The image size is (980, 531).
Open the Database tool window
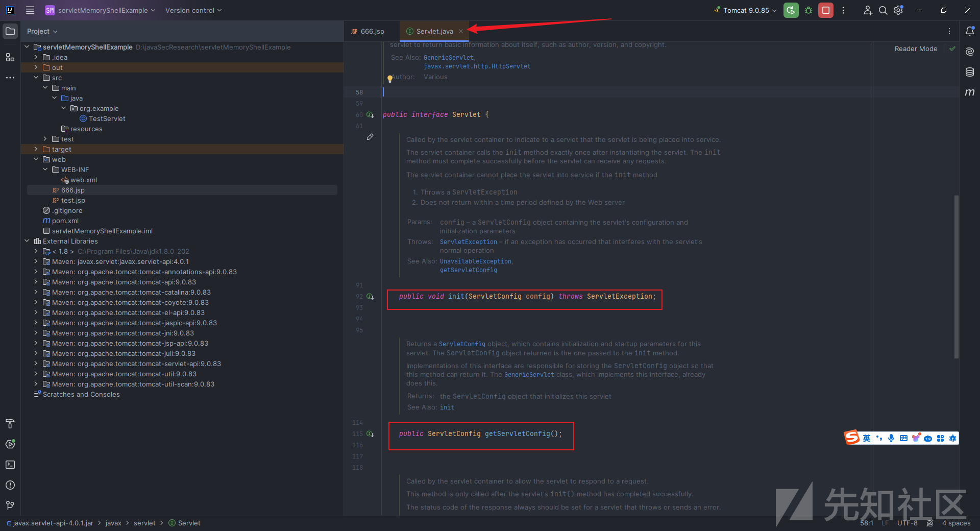coord(970,72)
